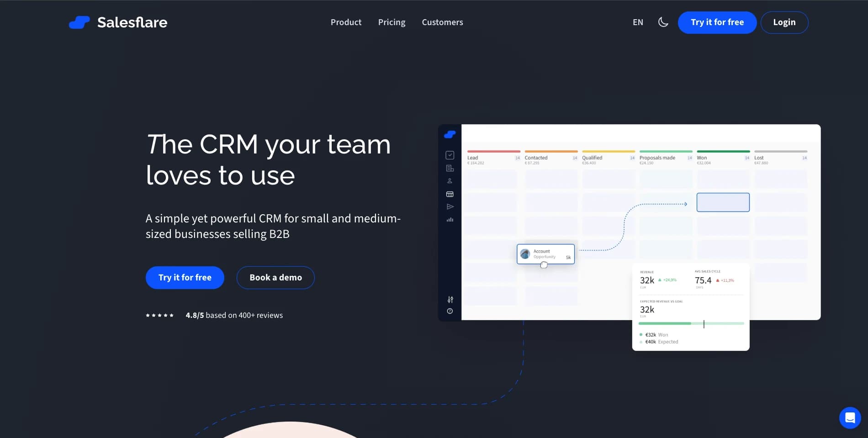Open the EN language selector
Viewport: 868px width, 438px height.
tap(637, 22)
